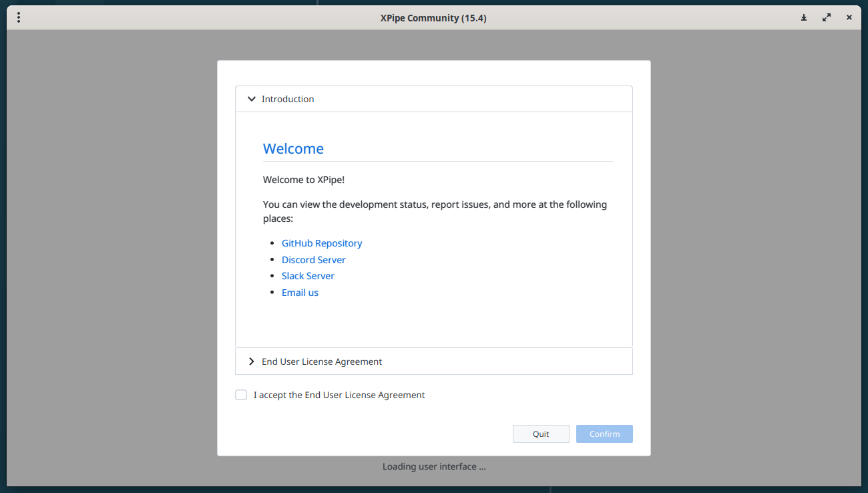Open the window menu kebab icon
The width and height of the screenshot is (868, 493).
click(18, 18)
